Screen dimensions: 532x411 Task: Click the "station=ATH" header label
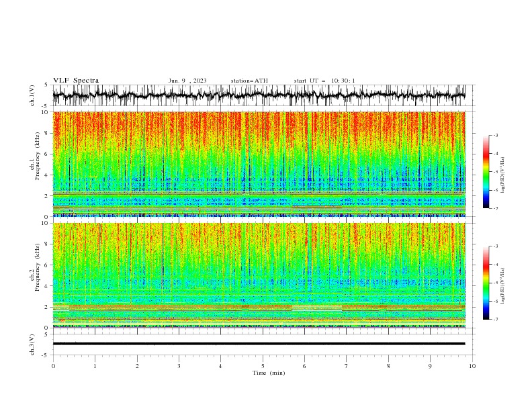pyautogui.click(x=249, y=81)
